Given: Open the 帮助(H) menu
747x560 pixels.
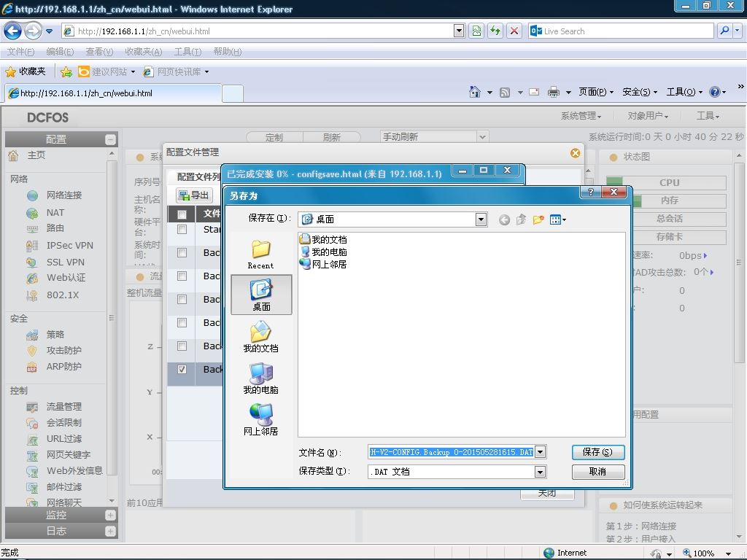Looking at the screenshot, I should (x=228, y=52).
